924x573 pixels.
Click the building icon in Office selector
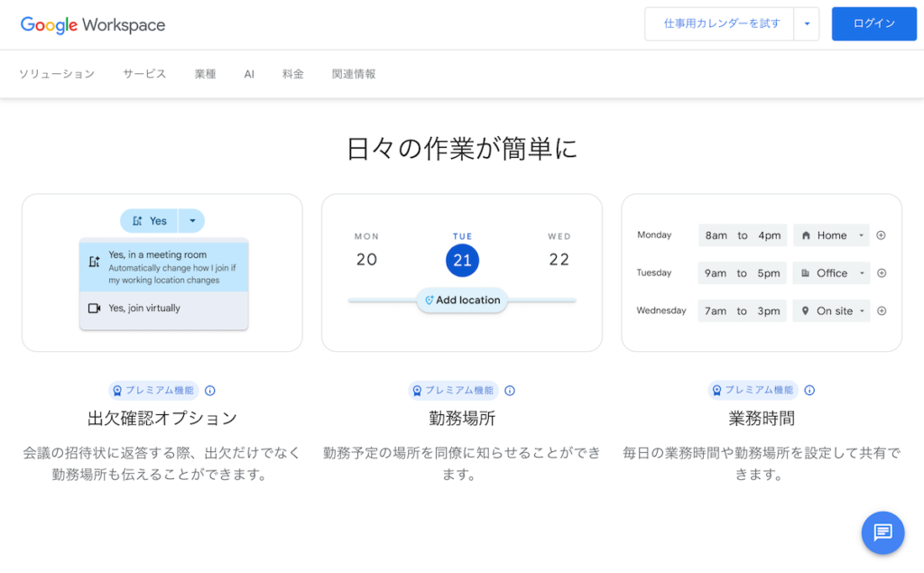click(x=805, y=273)
